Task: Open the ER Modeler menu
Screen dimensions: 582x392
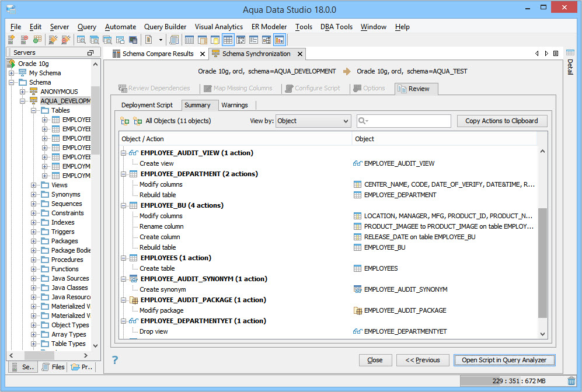Action: [269, 27]
